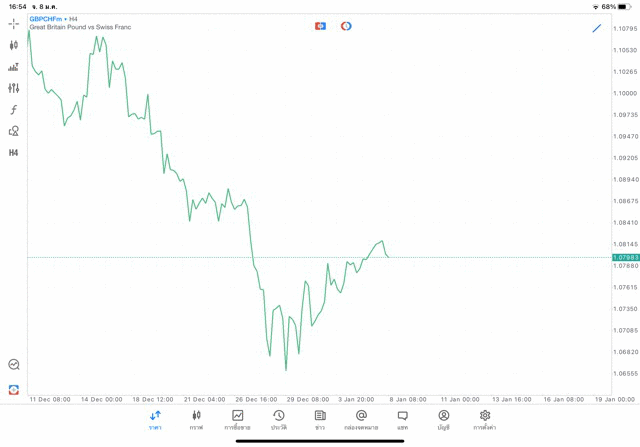Open the drawing objects shapes tool
Image resolution: width=640 pixels, height=447 pixels.
coord(13,131)
